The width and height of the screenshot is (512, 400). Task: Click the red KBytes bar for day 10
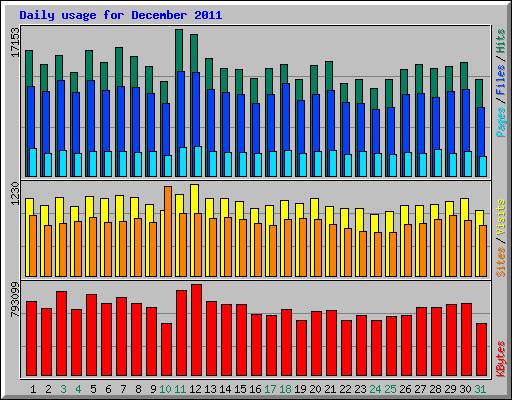166,350
